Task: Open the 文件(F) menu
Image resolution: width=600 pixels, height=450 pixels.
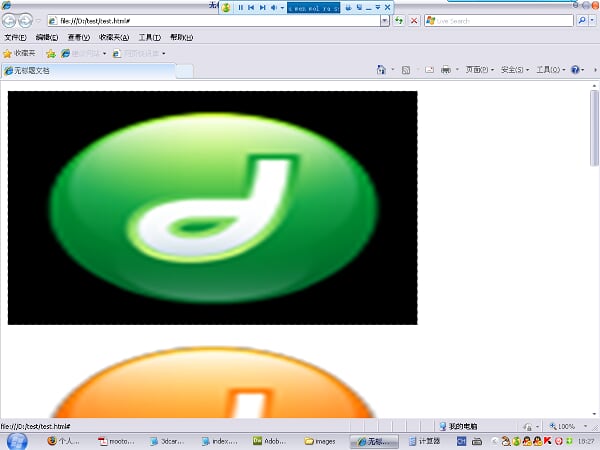Action: (x=16, y=37)
